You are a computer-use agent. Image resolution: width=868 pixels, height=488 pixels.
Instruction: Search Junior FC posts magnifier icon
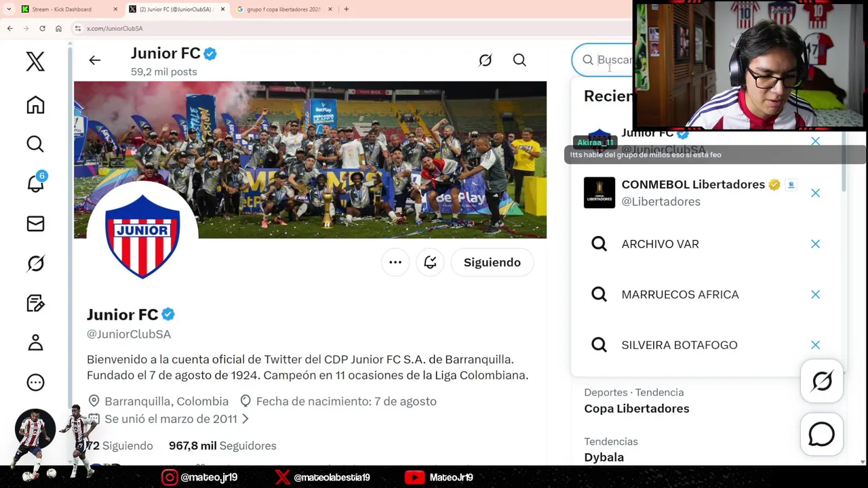click(519, 60)
